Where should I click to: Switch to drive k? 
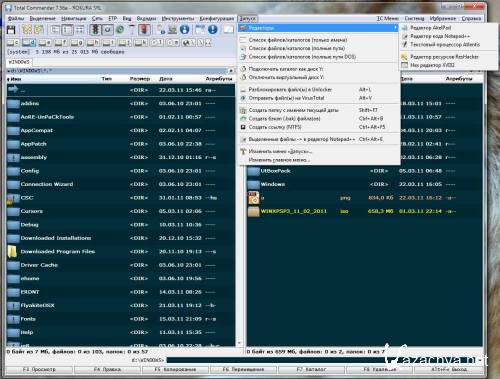141,42
